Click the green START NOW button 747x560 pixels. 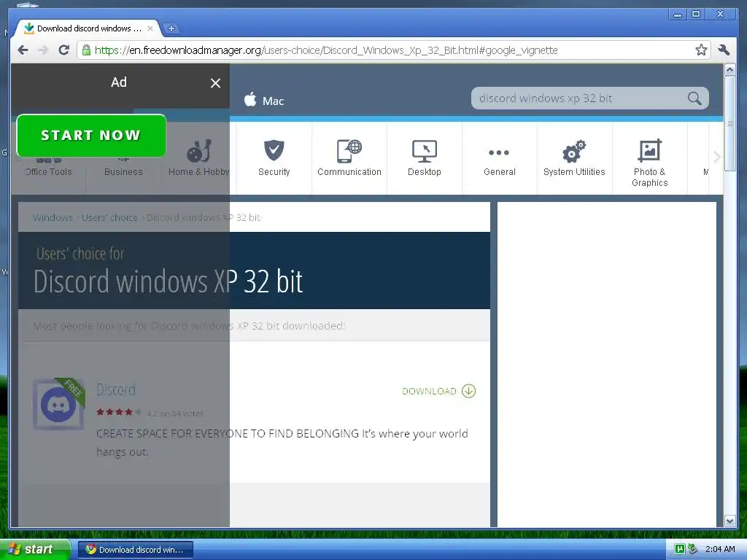91,135
